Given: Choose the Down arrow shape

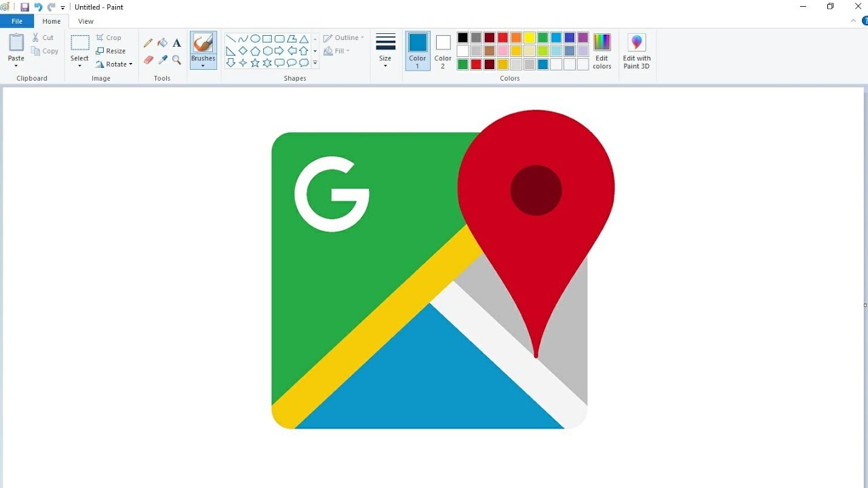Looking at the screenshot, I should [231, 63].
